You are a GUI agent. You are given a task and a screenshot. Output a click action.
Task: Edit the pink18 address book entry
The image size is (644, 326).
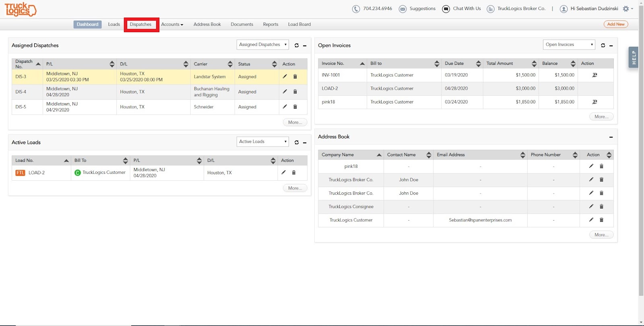[x=591, y=166]
